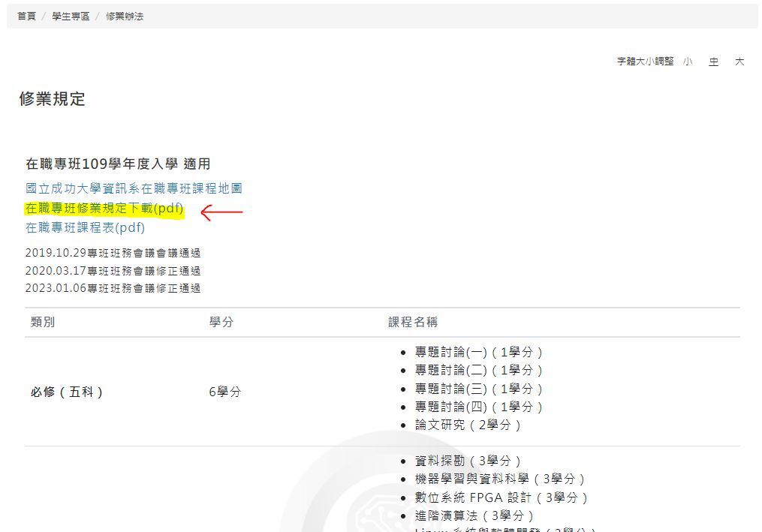
Task: Click the 修業規定 page heading
Action: point(52,99)
